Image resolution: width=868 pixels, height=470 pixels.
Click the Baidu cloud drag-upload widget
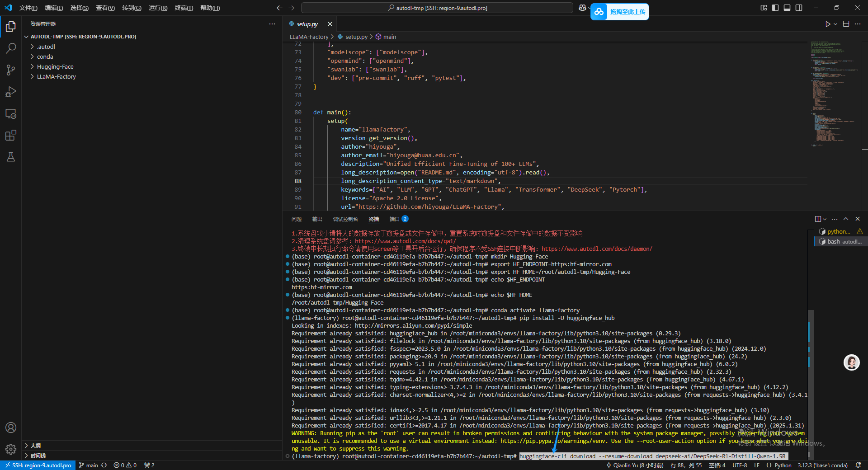pyautogui.click(x=620, y=12)
